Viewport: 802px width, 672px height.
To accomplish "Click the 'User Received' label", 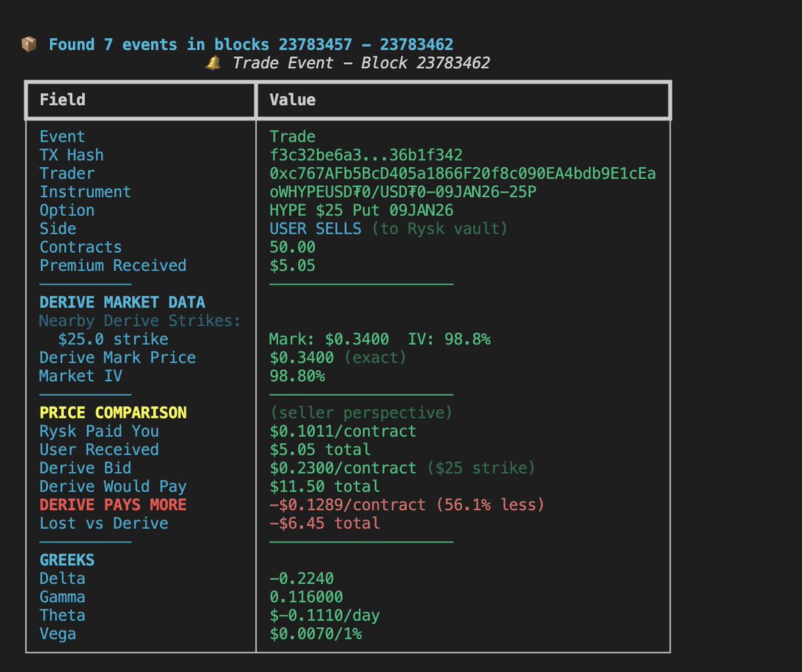I will click(99, 449).
